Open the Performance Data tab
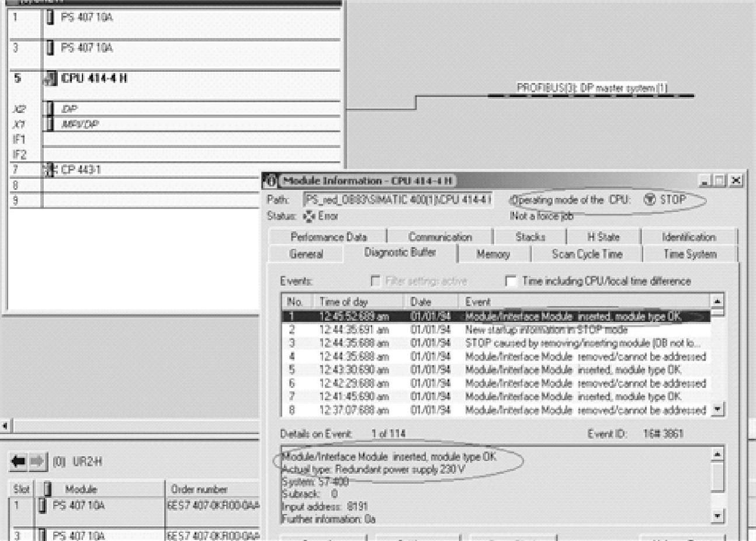 pos(329,237)
